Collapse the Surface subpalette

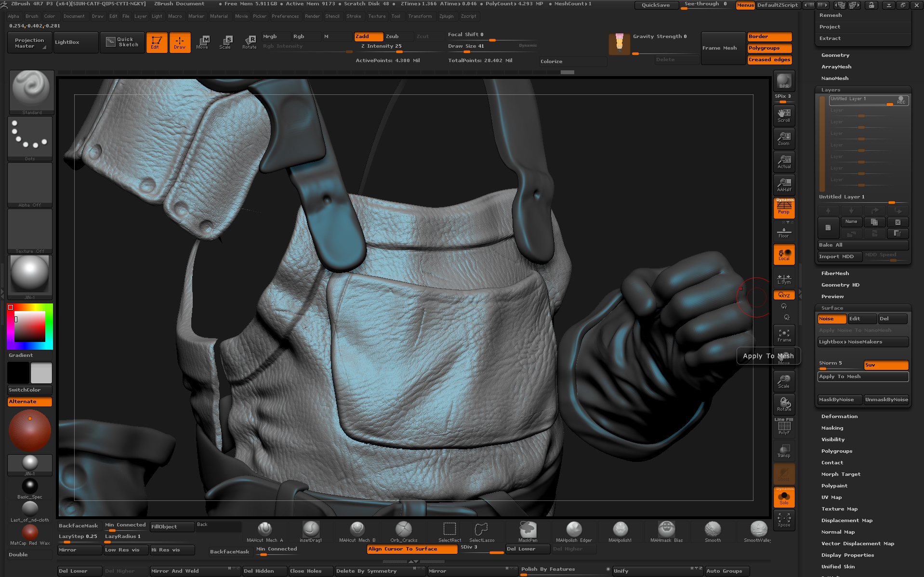(x=832, y=308)
